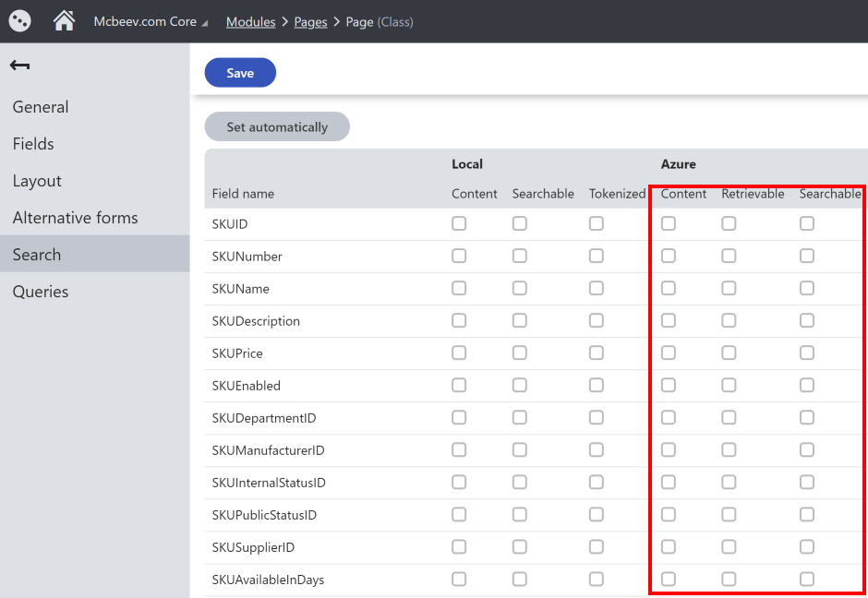Open the General tab
The height and width of the screenshot is (598, 868).
(41, 107)
